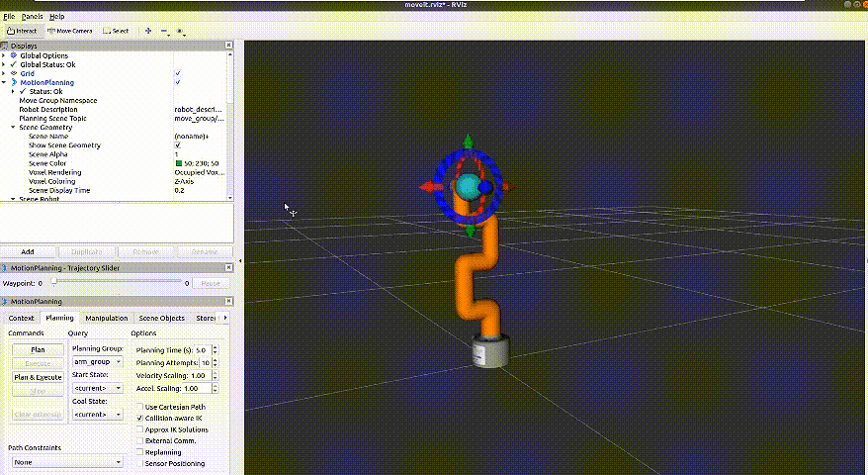Open the Path Constraints dropdown
Viewport: 868px width, 475px height.
pyautogui.click(x=67, y=462)
